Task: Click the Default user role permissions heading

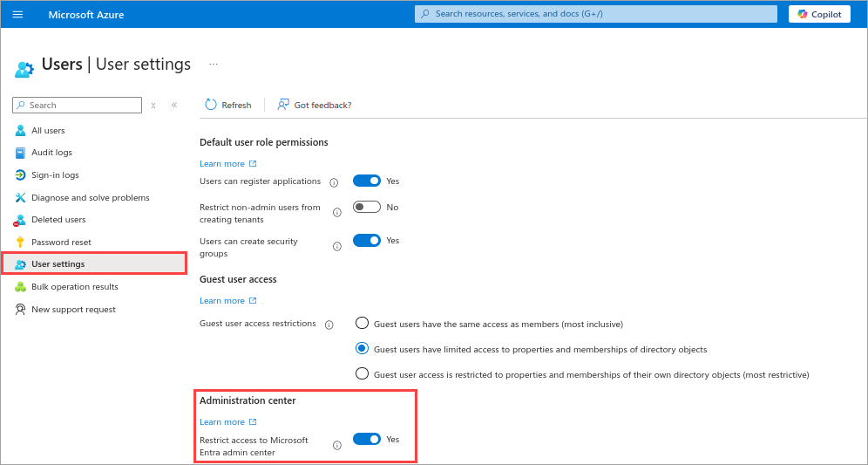Action: (263, 142)
